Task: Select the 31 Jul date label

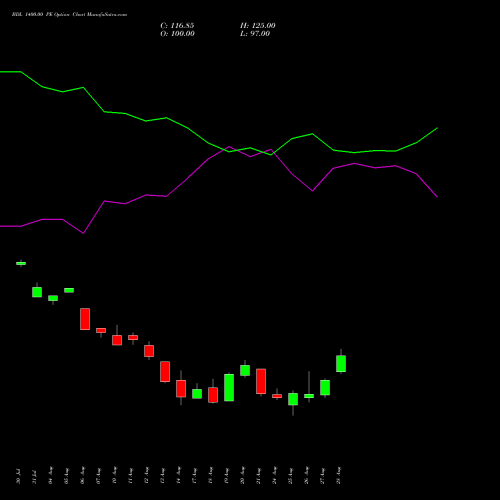Action: [x=34, y=477]
